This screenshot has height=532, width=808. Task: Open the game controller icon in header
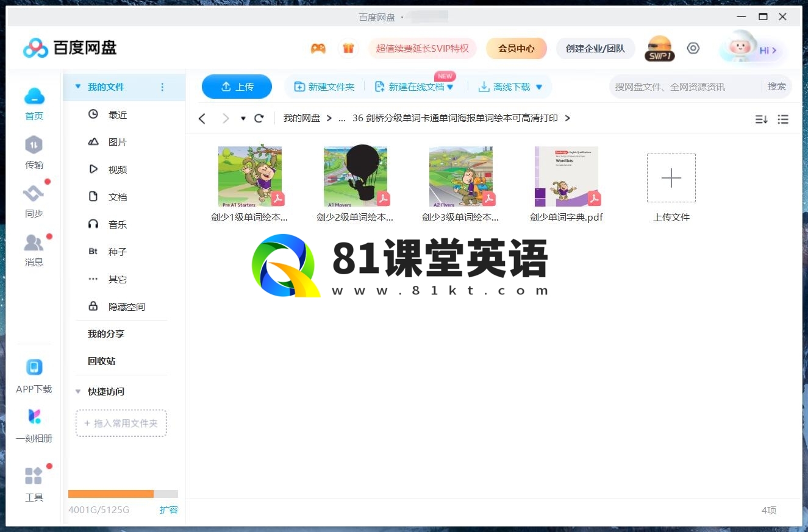click(x=318, y=48)
